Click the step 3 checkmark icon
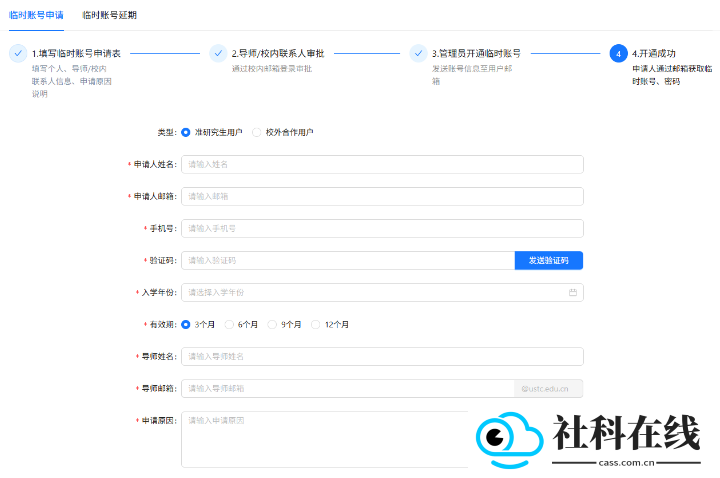720x478 pixels. (418, 53)
